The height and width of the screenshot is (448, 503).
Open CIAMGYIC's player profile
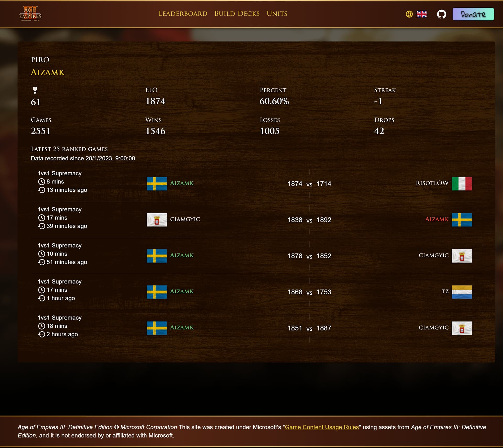point(185,219)
